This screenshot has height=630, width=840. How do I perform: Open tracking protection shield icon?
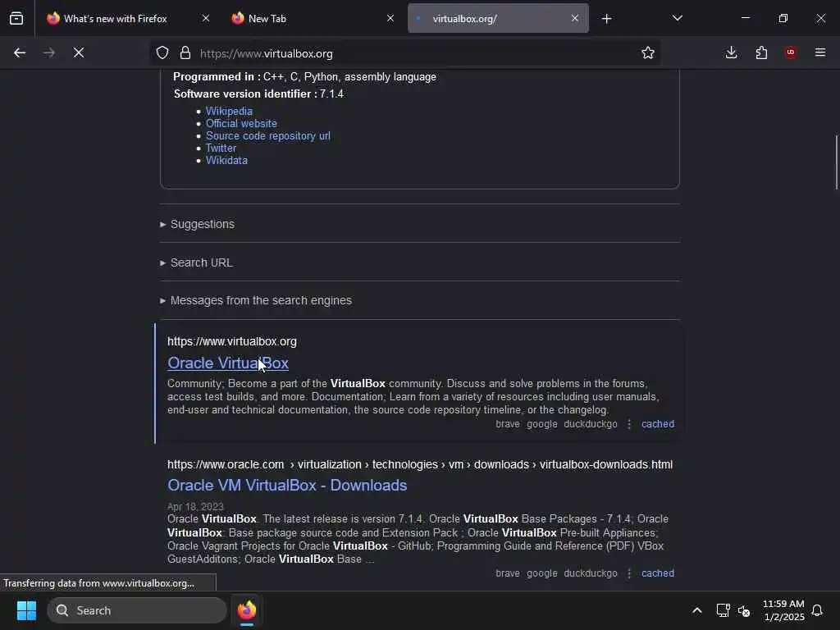pyautogui.click(x=162, y=52)
